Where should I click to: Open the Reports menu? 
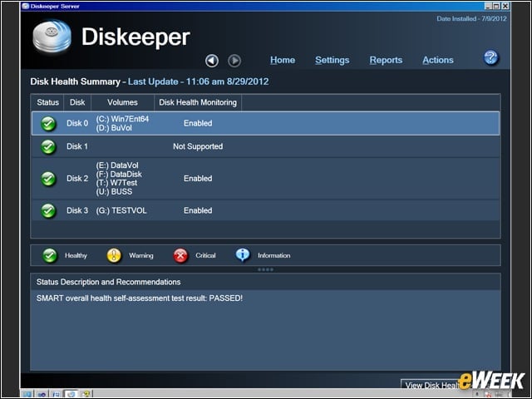[386, 60]
